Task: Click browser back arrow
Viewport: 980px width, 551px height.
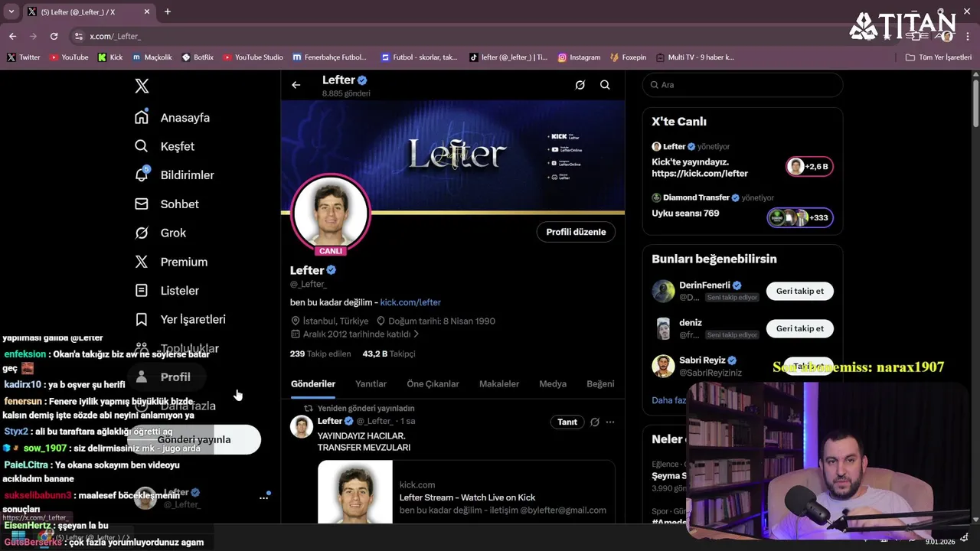Action: 12,36
